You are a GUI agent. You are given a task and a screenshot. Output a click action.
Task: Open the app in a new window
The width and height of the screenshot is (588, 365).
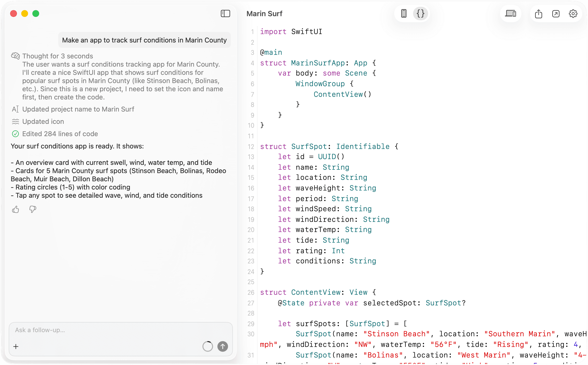click(x=556, y=14)
